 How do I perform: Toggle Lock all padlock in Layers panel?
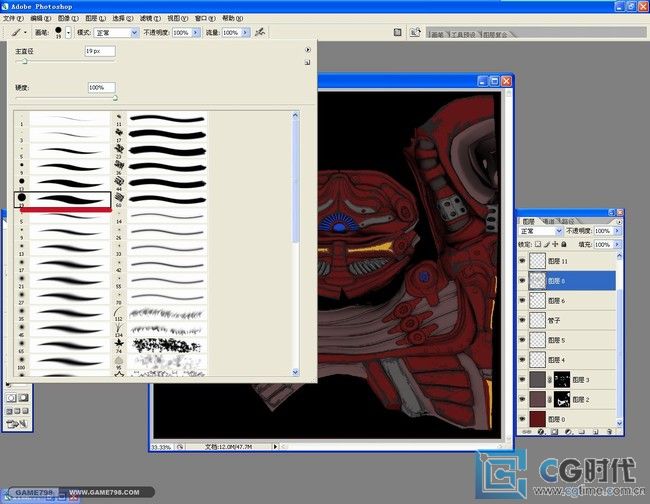point(564,245)
